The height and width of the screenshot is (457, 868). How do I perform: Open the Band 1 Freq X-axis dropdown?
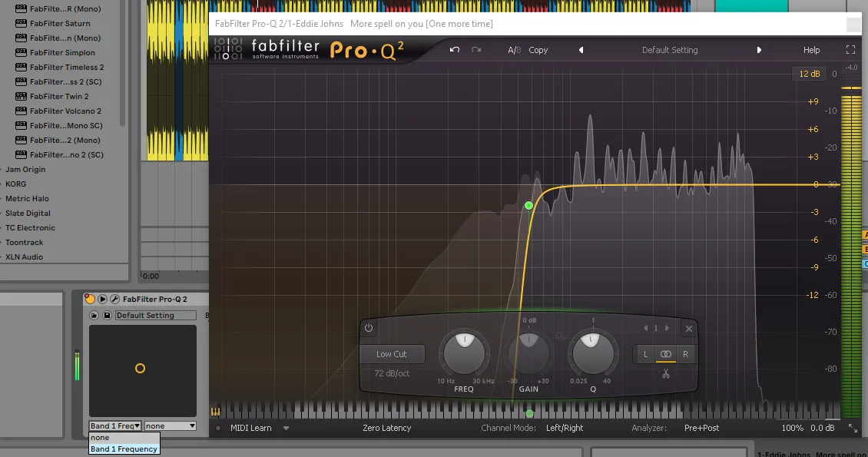tap(115, 426)
